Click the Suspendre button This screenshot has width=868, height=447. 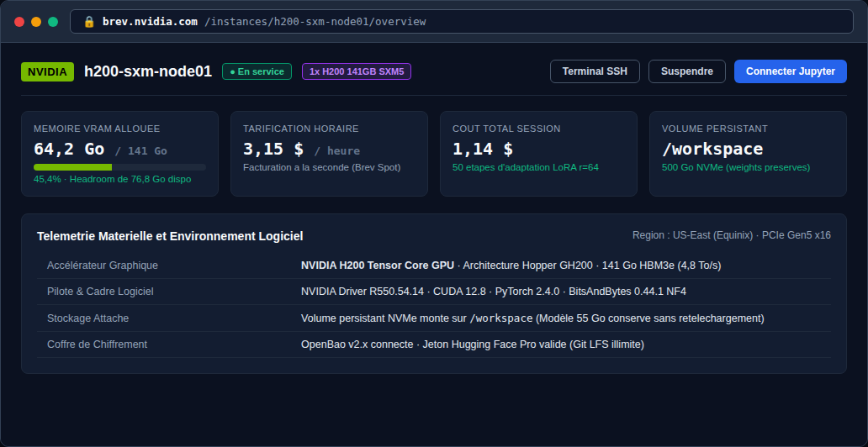687,71
